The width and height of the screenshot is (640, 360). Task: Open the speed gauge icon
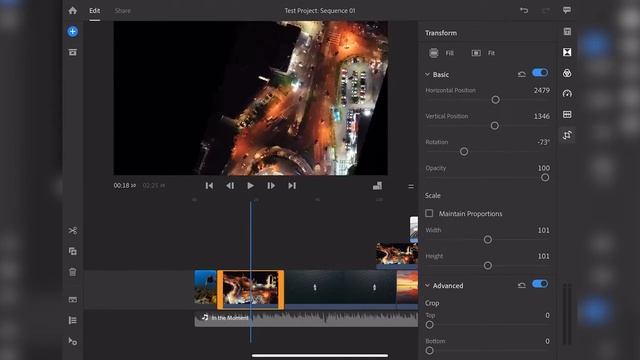click(x=567, y=93)
